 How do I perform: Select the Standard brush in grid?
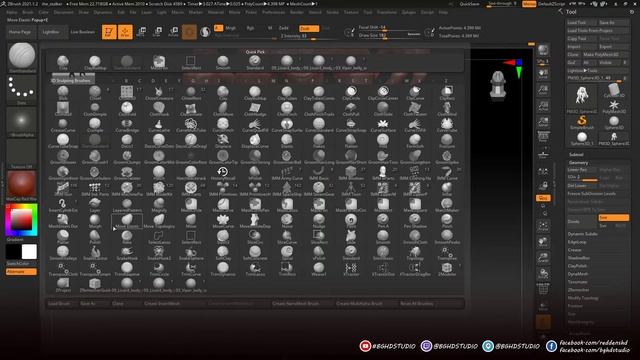pyautogui.click(x=351, y=253)
